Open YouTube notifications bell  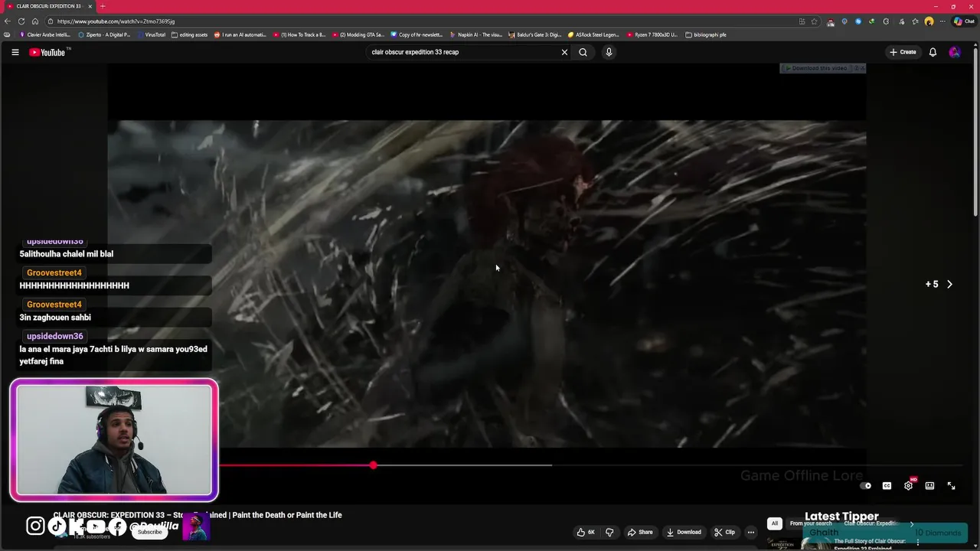[x=933, y=52]
